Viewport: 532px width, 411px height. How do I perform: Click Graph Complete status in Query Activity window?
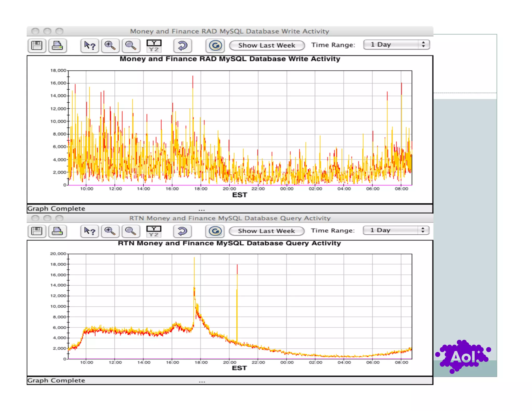pyautogui.click(x=56, y=380)
